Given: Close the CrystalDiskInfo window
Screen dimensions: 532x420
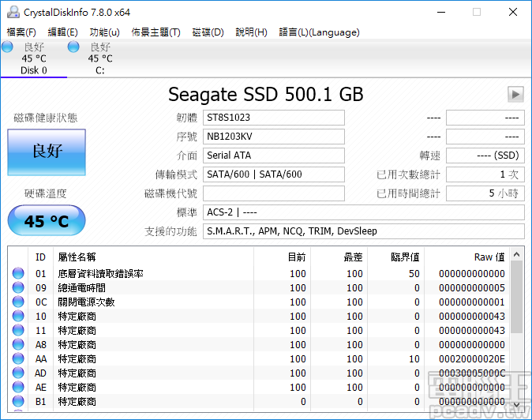Looking at the screenshot, I should 513,12.
